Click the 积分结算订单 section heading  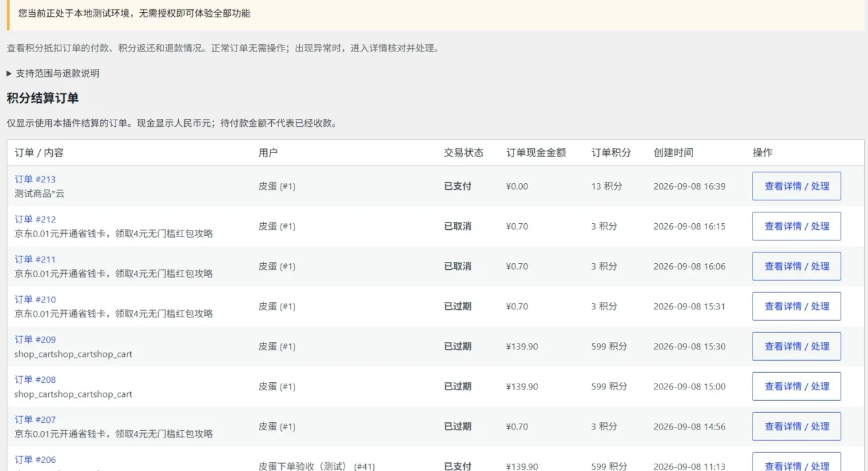[43, 98]
